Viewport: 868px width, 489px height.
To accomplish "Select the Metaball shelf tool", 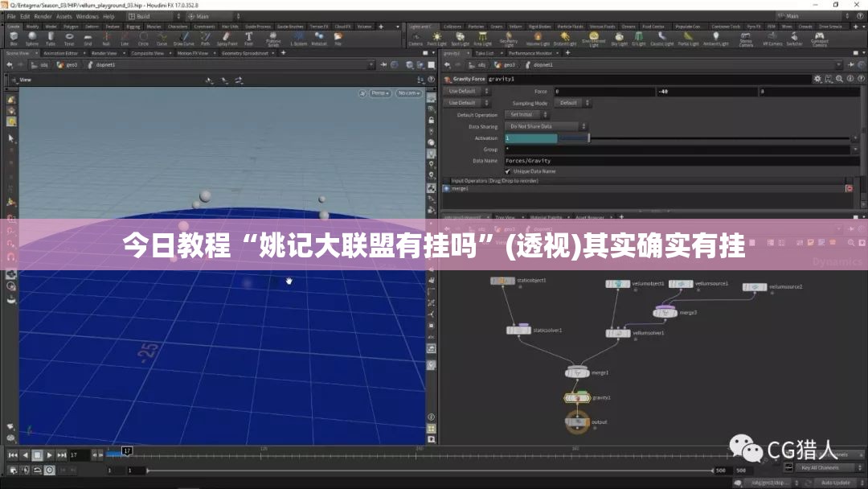I will tap(319, 39).
